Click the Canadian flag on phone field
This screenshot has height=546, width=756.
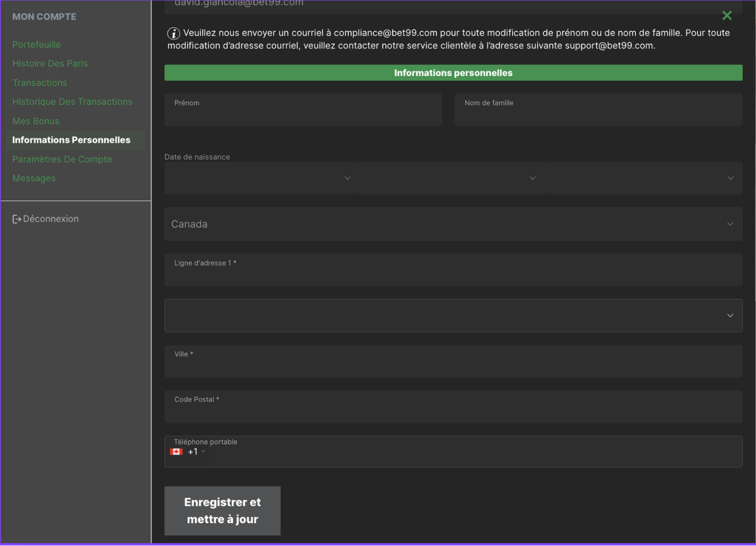pos(175,452)
